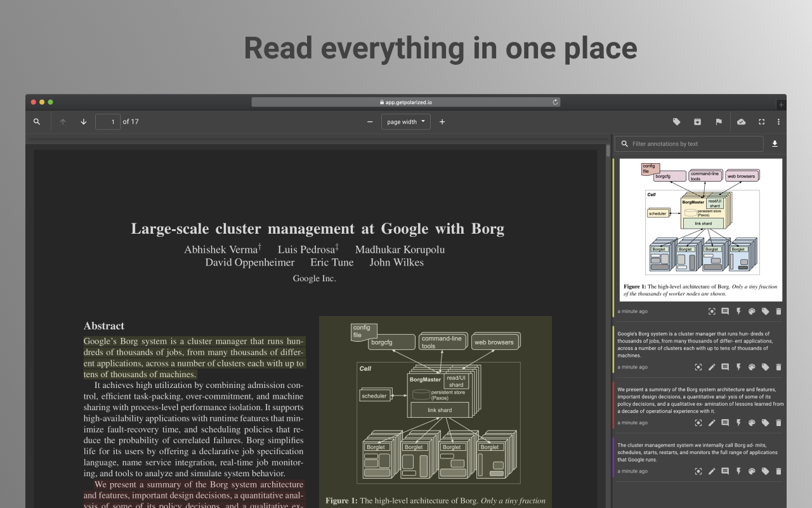Click the page number input field
This screenshot has width=812, height=508.
click(108, 122)
